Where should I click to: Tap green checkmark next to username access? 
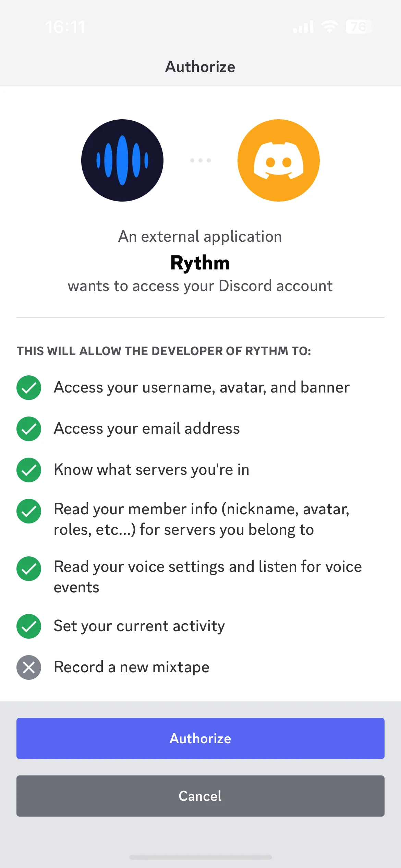[29, 388]
